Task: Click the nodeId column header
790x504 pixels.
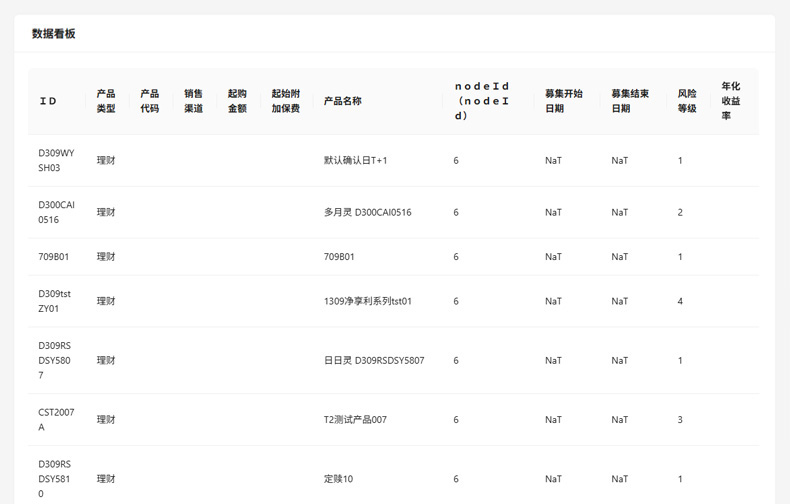Action: click(x=482, y=101)
